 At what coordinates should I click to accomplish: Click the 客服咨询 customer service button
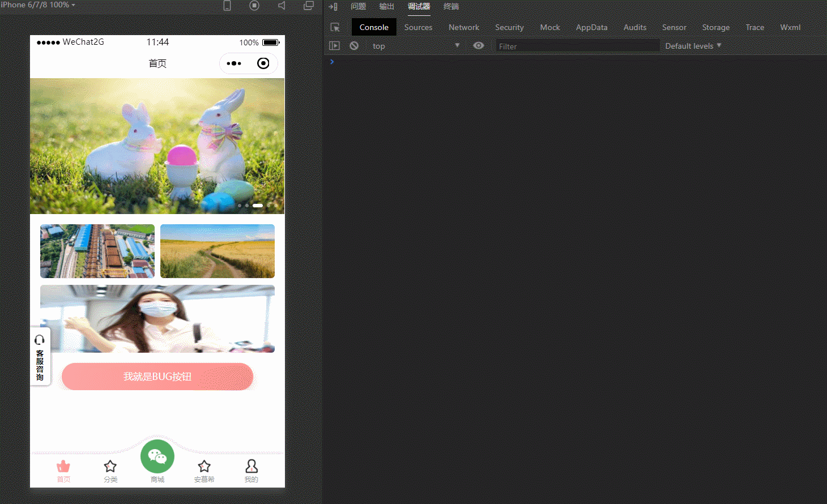40,357
